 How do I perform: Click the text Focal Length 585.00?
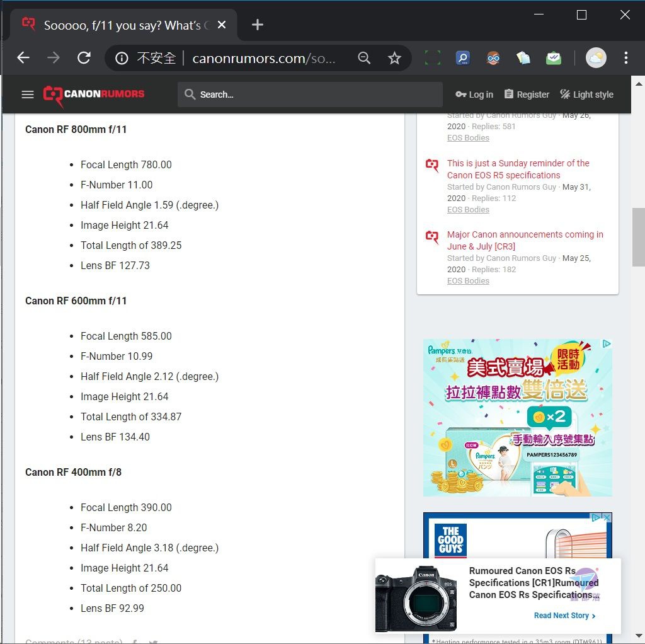(x=126, y=336)
